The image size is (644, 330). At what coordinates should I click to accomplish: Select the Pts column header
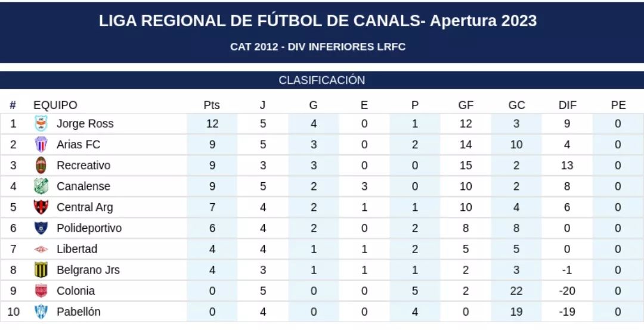[x=212, y=105]
